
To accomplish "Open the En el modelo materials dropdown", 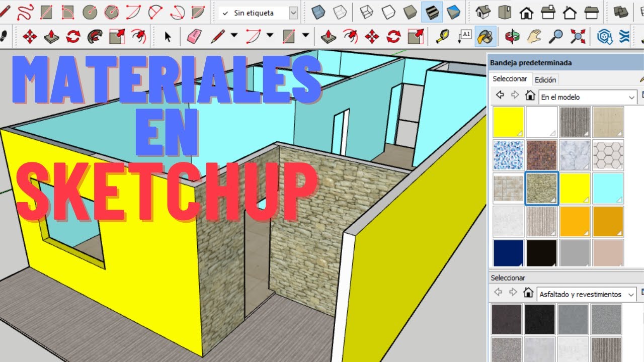I will [x=588, y=97].
